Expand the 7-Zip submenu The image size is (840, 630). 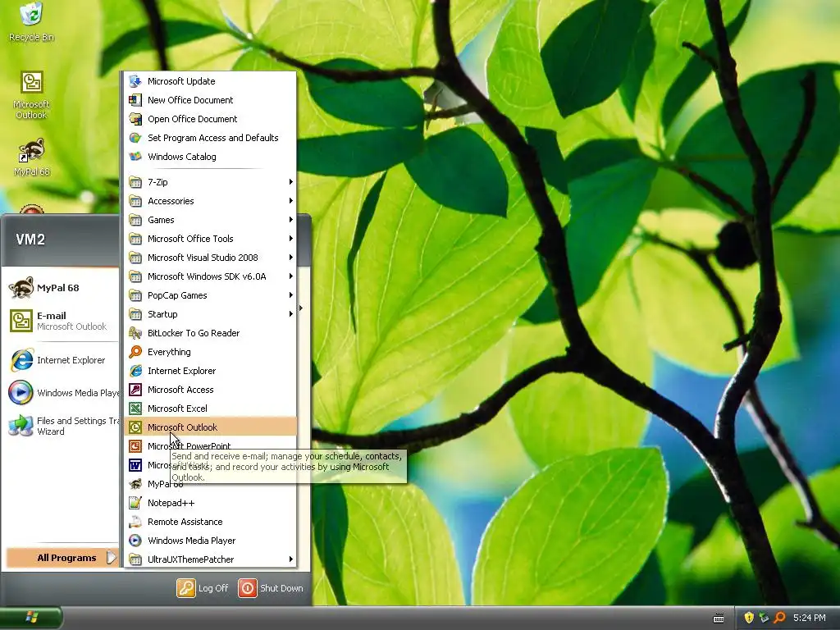coord(210,182)
